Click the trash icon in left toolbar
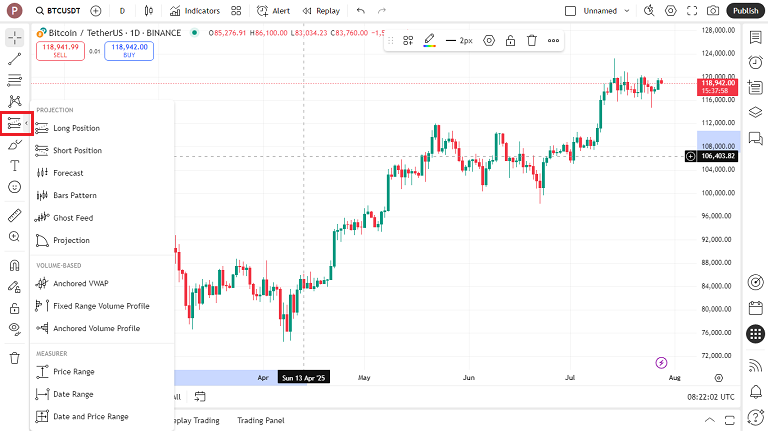This screenshot has height=431, width=768. (x=14, y=358)
